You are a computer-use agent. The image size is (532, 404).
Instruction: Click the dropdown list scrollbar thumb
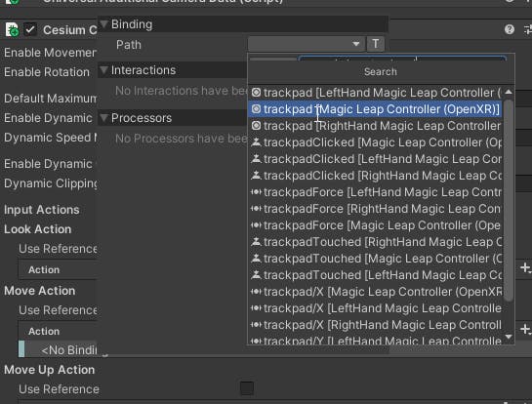pyautogui.click(x=509, y=200)
